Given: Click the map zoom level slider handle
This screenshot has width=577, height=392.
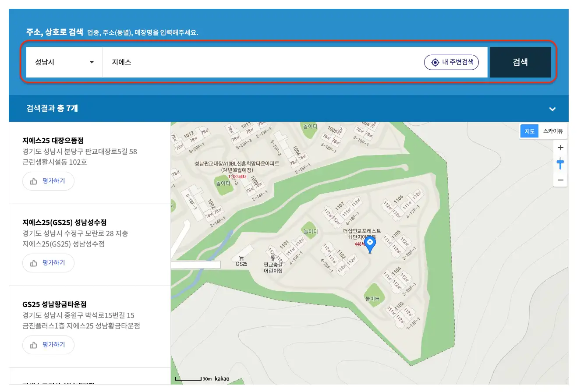Looking at the screenshot, I should tap(560, 164).
